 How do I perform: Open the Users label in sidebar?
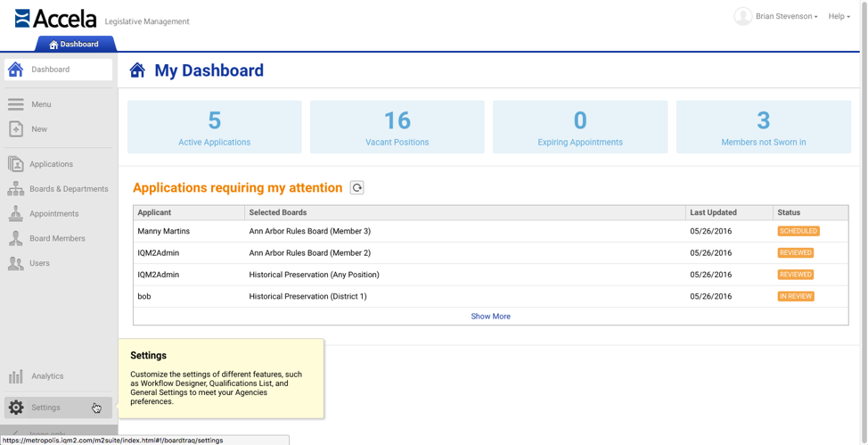click(39, 263)
